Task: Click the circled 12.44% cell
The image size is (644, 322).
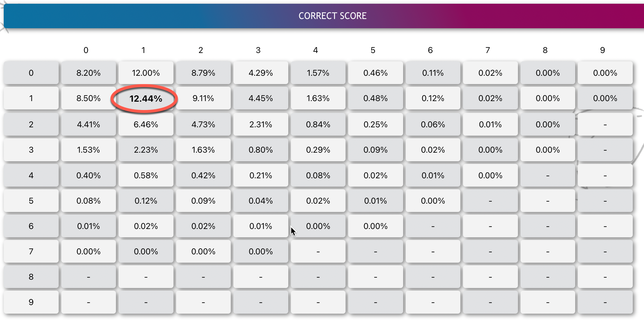Action: point(146,99)
